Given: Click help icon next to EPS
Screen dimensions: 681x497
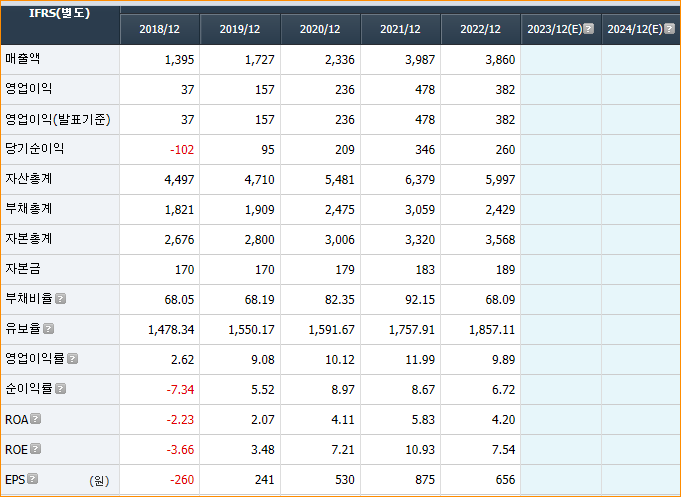Looking at the screenshot, I should (x=33, y=479).
